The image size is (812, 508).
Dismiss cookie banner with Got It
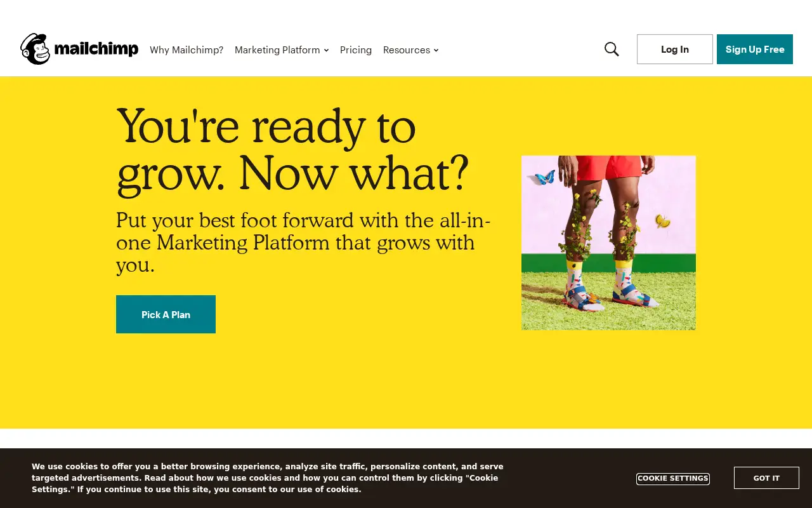(x=766, y=478)
